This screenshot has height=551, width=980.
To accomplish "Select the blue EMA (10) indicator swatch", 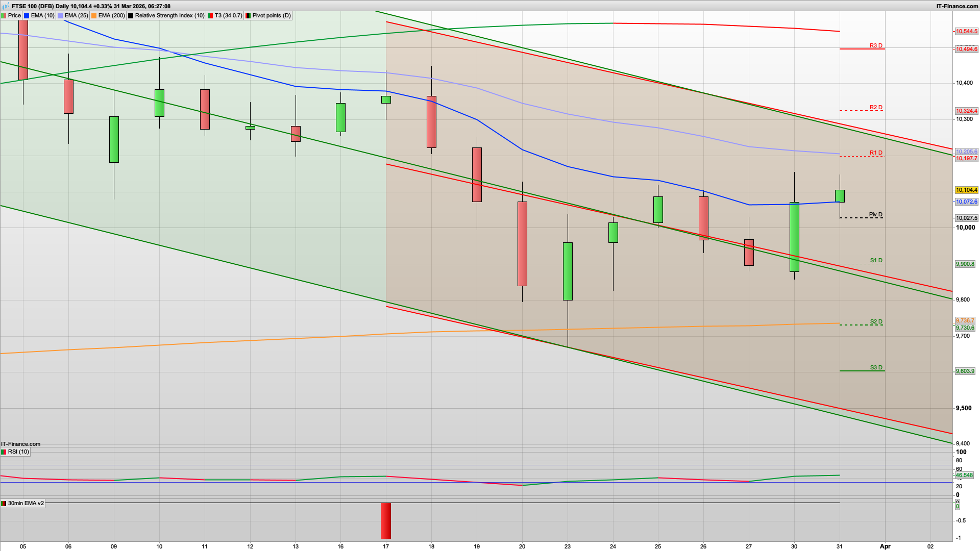I will [27, 15].
